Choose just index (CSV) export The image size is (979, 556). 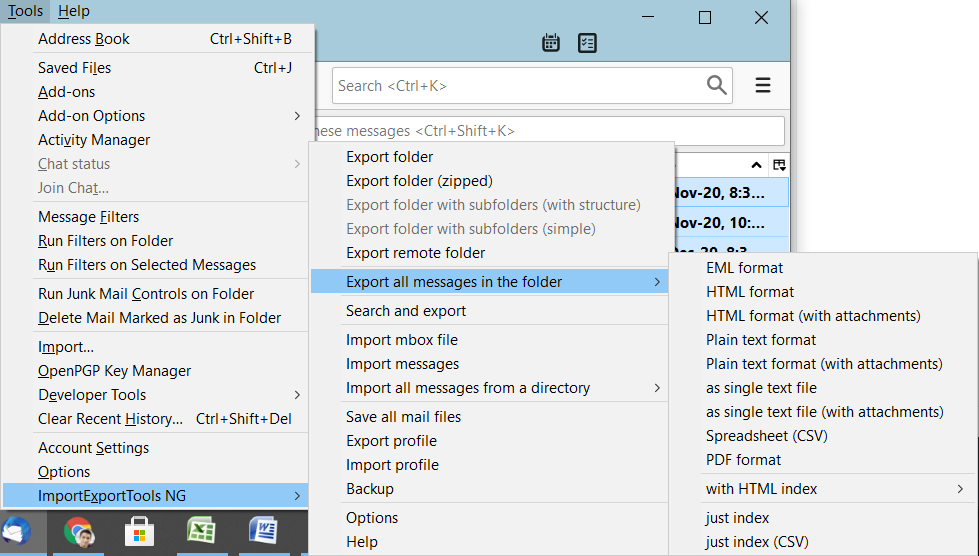(x=822, y=542)
